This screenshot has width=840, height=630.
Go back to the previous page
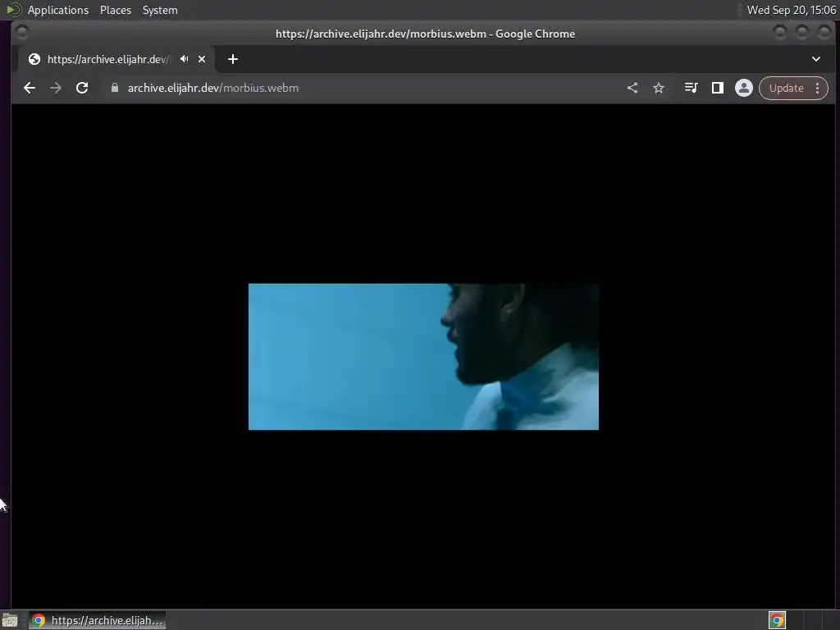(30, 88)
